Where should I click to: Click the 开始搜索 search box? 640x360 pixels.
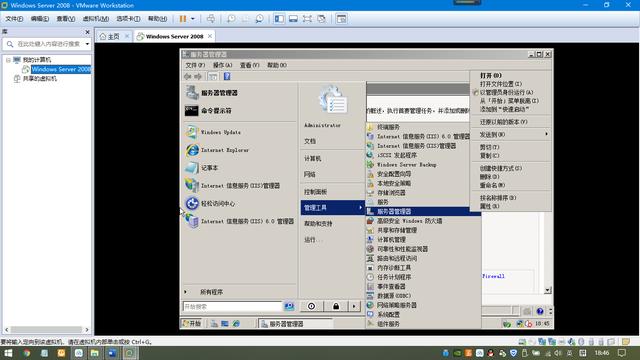tap(232, 306)
